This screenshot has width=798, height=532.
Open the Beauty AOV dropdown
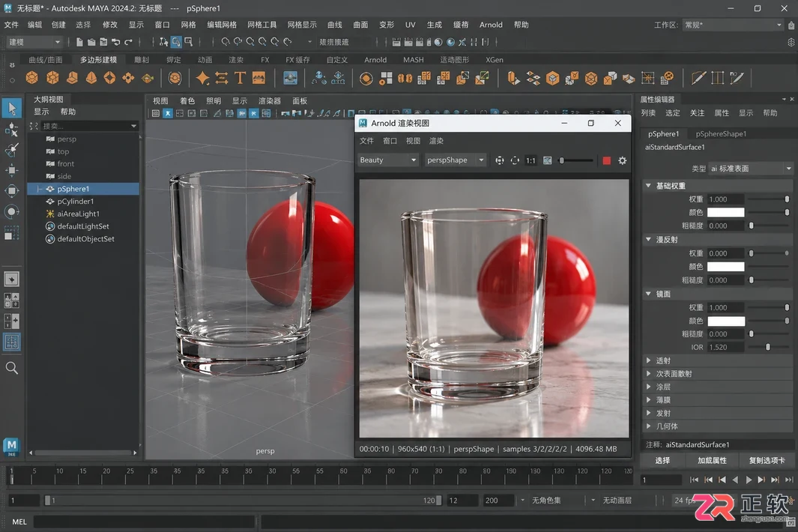tap(388, 160)
